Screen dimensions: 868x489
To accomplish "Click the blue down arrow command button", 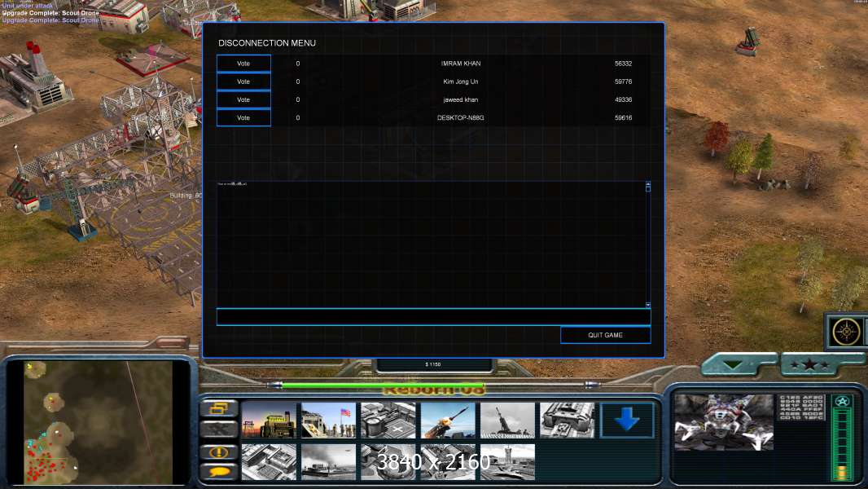I will [627, 421].
